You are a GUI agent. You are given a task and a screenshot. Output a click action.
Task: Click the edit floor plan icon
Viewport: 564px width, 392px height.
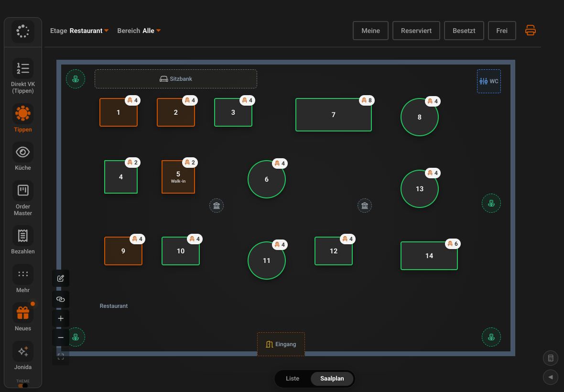60,278
